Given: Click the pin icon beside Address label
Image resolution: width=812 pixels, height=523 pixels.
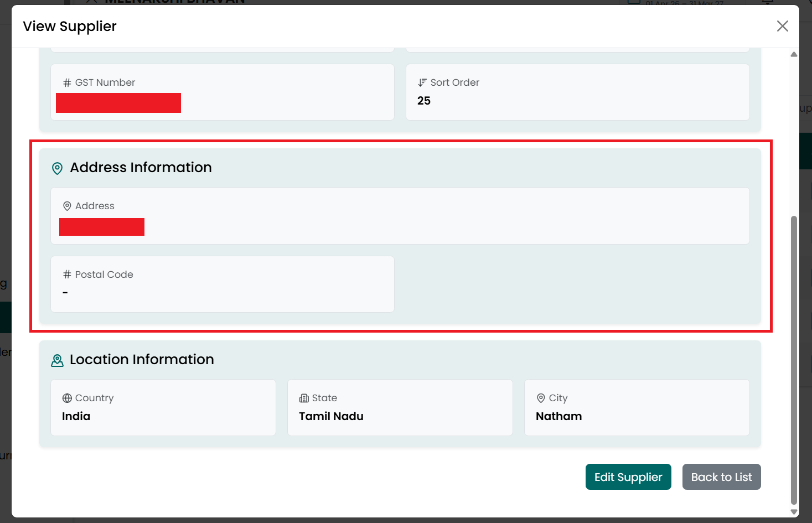Looking at the screenshot, I should click(67, 206).
